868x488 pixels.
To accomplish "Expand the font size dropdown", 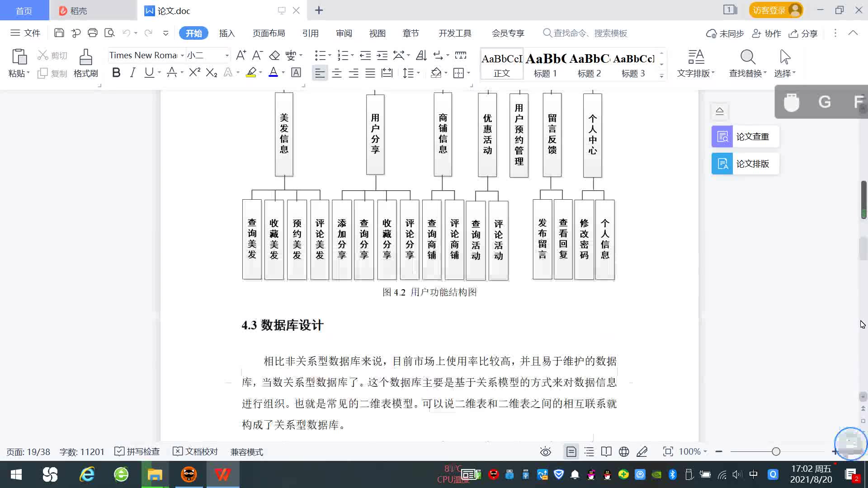I will pos(227,56).
